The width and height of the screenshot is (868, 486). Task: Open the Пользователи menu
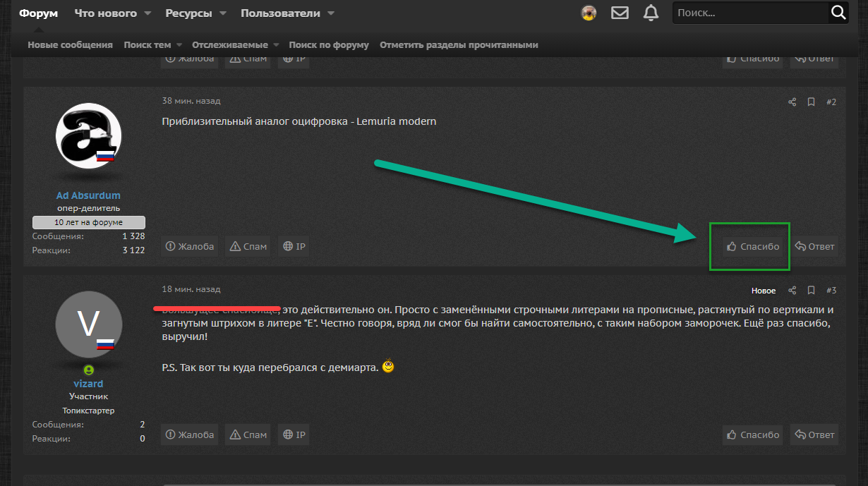coord(280,13)
